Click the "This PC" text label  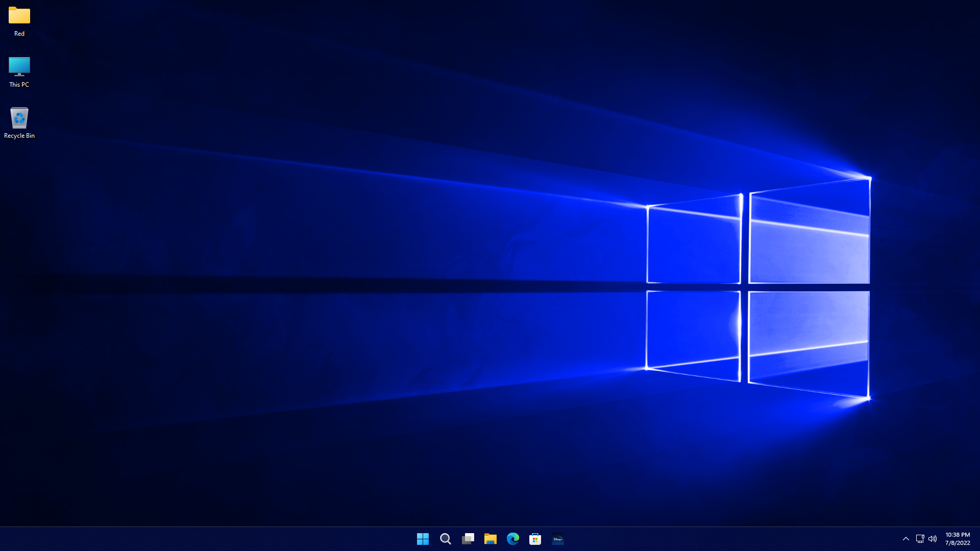click(19, 85)
